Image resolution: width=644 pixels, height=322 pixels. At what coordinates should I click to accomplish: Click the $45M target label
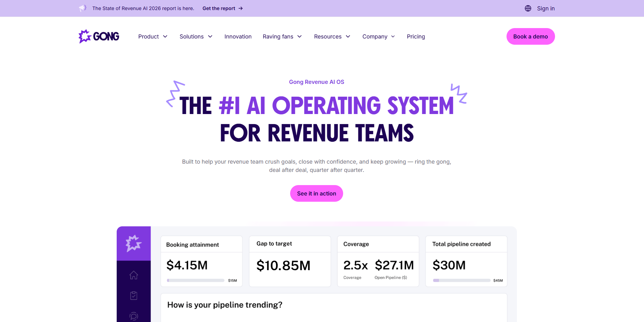[498, 280]
